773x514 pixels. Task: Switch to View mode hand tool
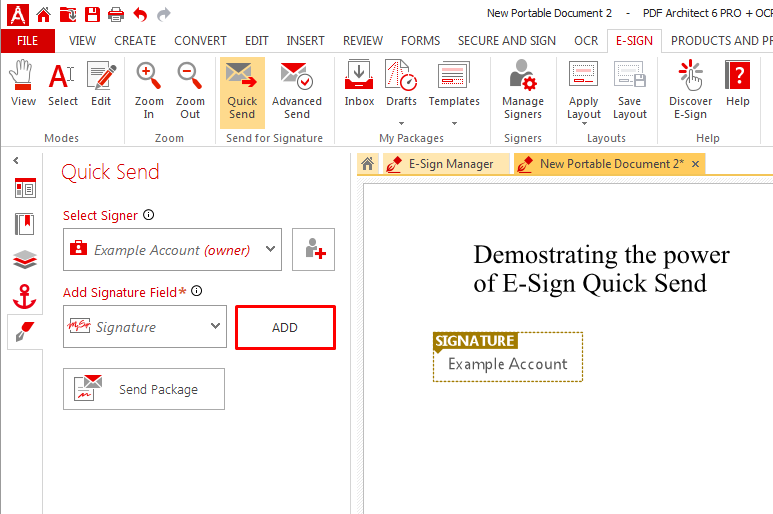pyautogui.click(x=23, y=84)
